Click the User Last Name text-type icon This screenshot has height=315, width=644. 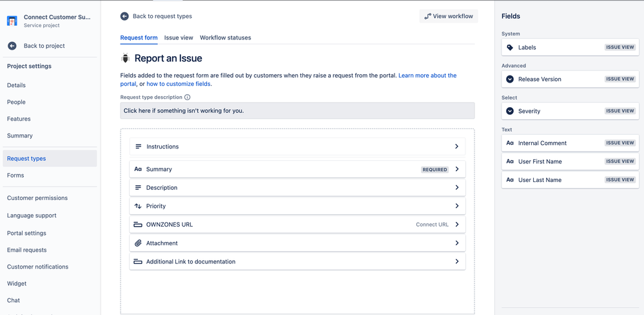(510, 179)
